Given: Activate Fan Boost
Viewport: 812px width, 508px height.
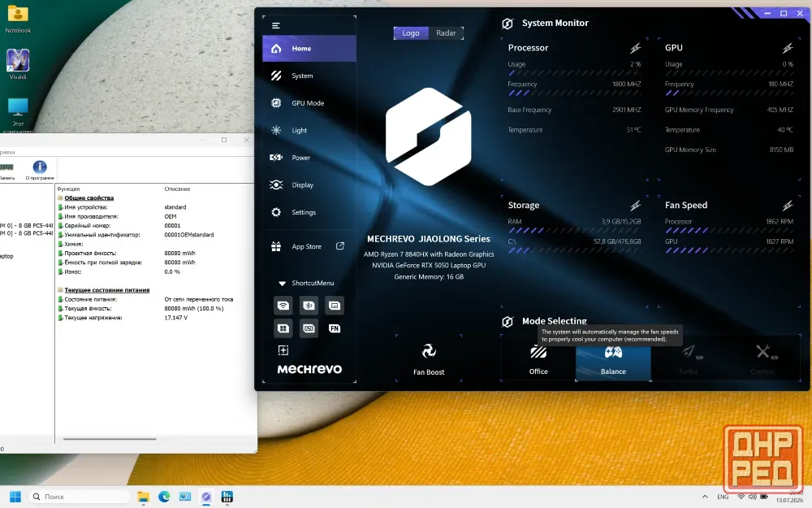Looking at the screenshot, I should [x=429, y=358].
